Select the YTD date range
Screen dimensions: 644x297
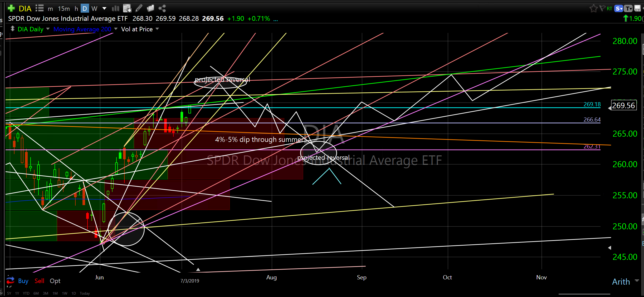click(26, 293)
